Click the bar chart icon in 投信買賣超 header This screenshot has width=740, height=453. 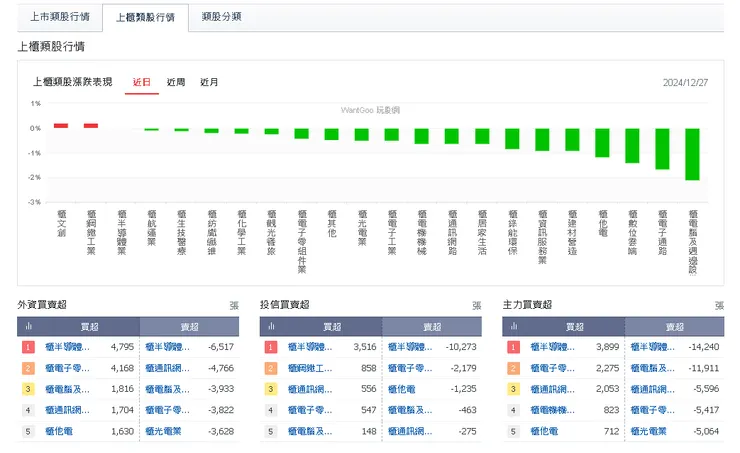tap(271, 327)
